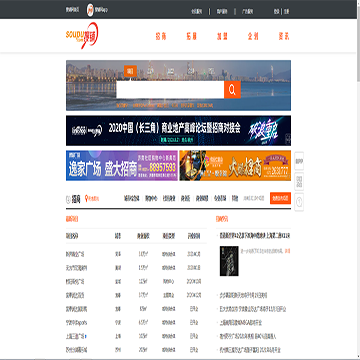Click the first project name in table
The height and width of the screenshot is (360, 360).
pos(75,254)
